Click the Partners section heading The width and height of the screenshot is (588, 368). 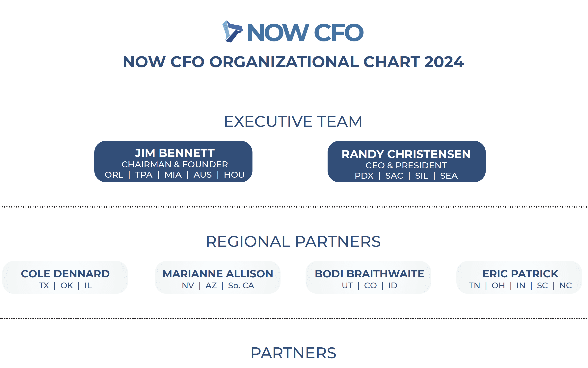coord(293,353)
